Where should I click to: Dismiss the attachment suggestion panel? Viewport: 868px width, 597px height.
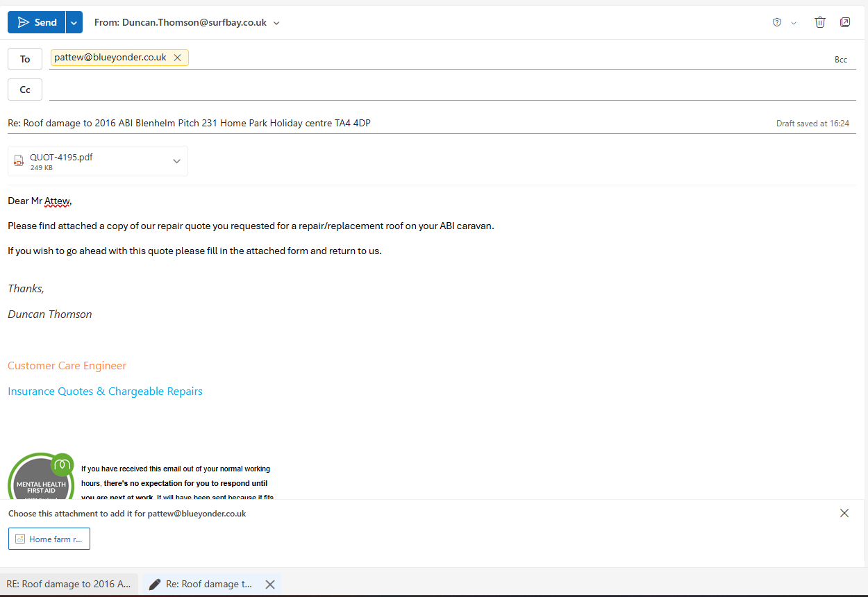tap(844, 513)
